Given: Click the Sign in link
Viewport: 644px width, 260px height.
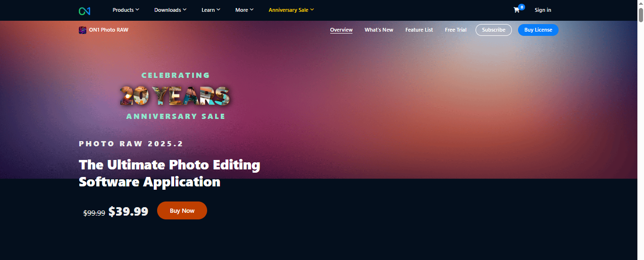Looking at the screenshot, I should coord(543,10).
